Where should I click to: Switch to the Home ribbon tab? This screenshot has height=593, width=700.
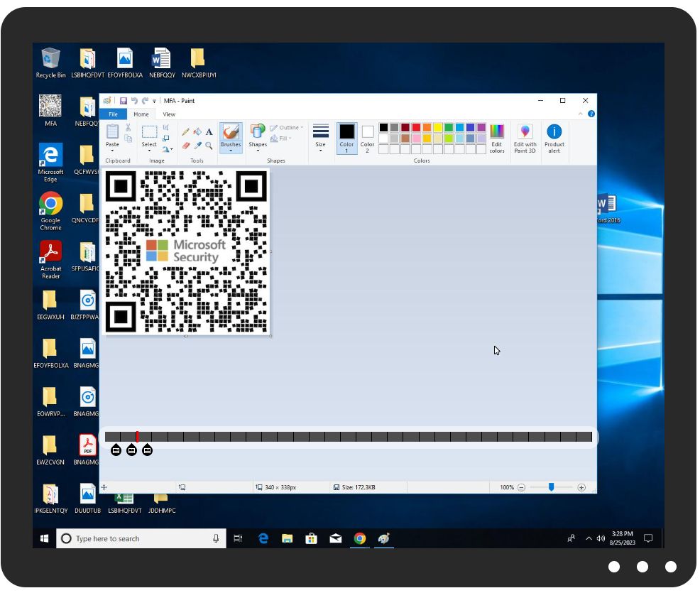pyautogui.click(x=141, y=114)
